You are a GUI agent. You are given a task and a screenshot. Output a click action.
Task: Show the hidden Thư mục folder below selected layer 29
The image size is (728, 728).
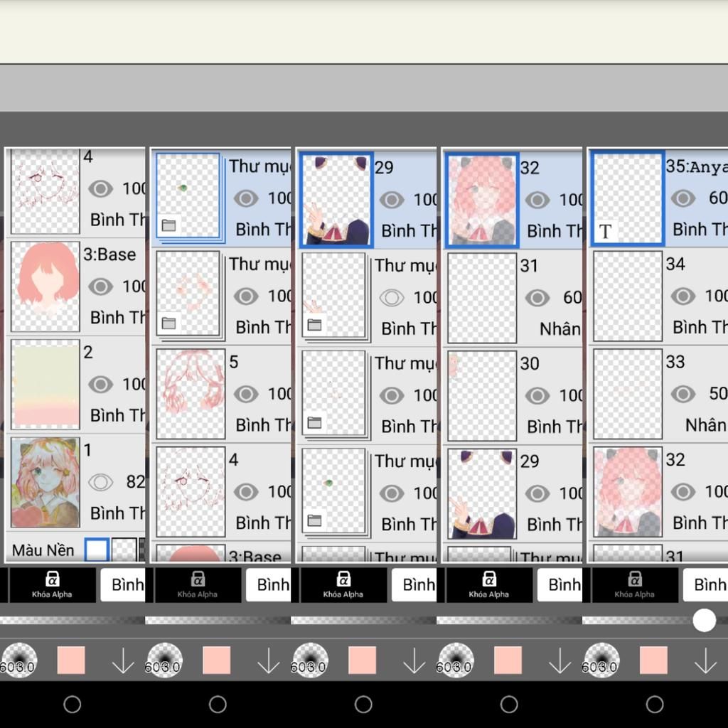coord(392,298)
